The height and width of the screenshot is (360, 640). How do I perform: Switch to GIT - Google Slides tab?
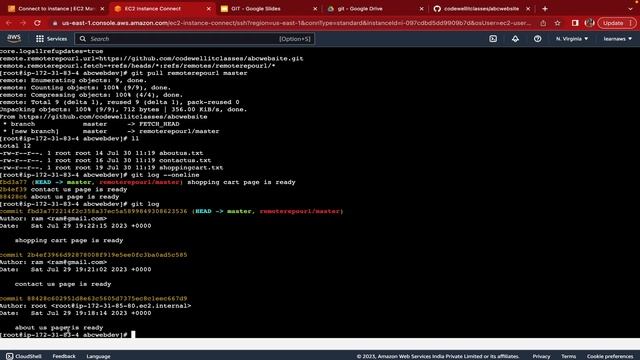click(x=267, y=9)
